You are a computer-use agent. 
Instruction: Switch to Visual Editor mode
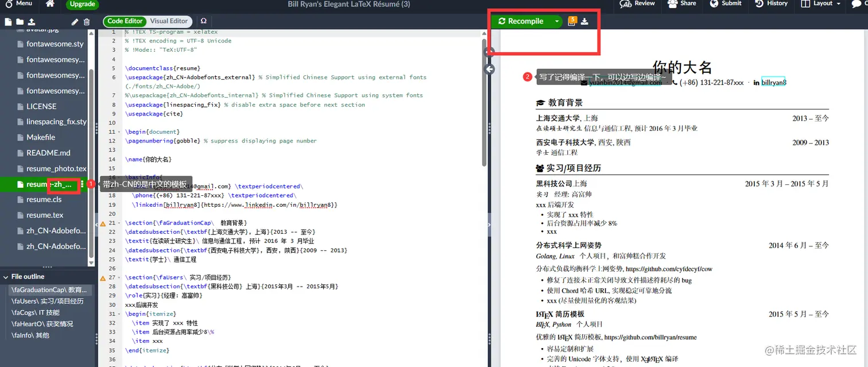pos(169,21)
